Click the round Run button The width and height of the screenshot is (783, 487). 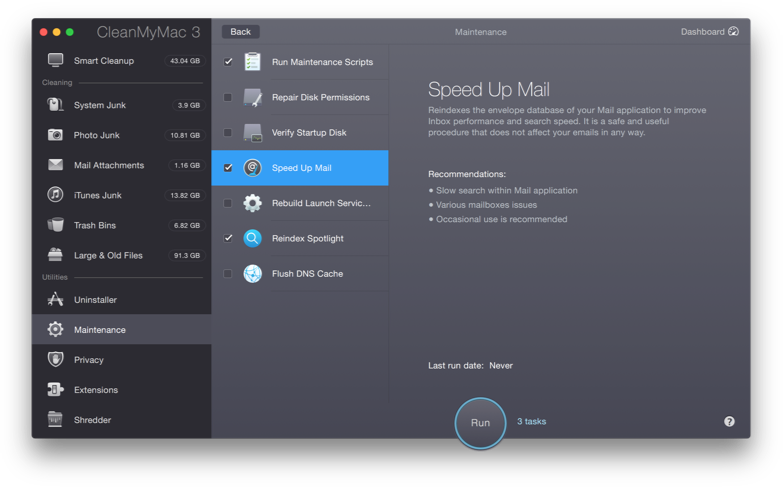pos(480,423)
